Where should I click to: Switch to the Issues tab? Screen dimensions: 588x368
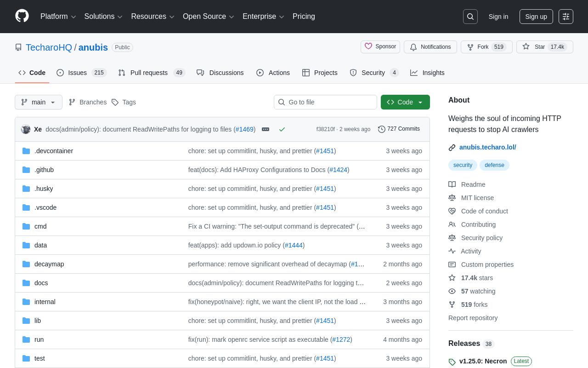click(x=81, y=73)
